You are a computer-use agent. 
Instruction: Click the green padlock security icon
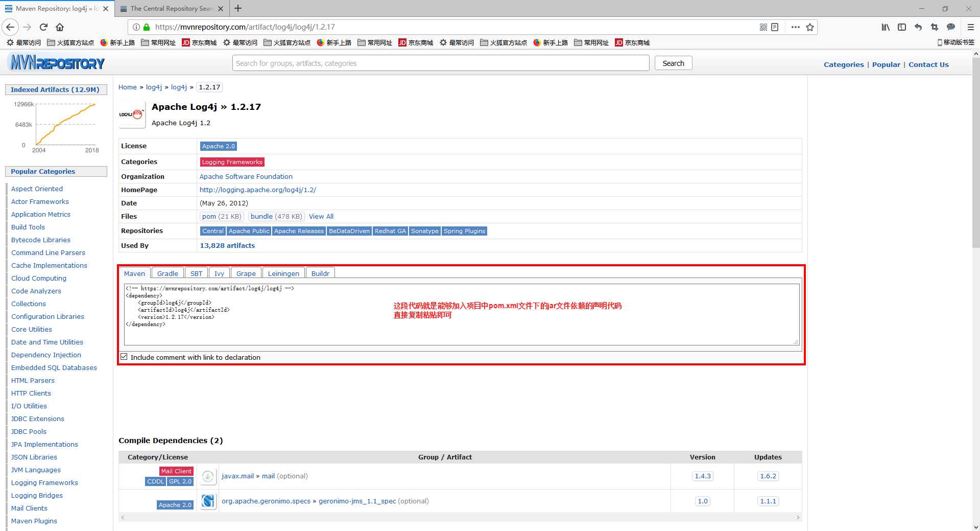pyautogui.click(x=147, y=27)
